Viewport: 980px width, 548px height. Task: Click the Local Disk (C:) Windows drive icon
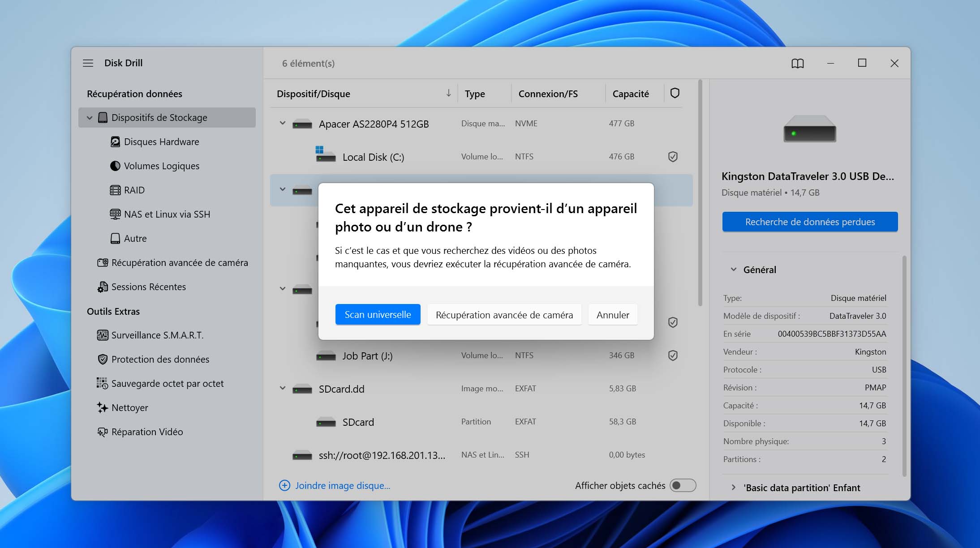[326, 154]
